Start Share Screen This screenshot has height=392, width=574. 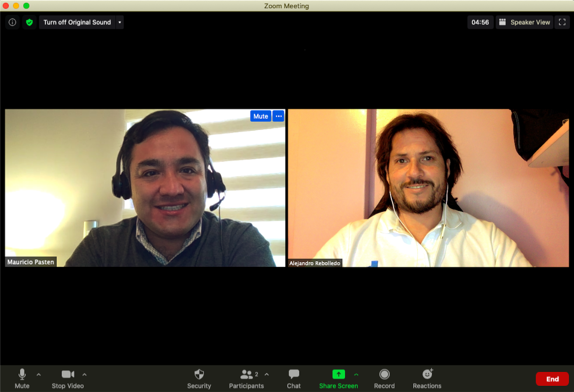339,379
